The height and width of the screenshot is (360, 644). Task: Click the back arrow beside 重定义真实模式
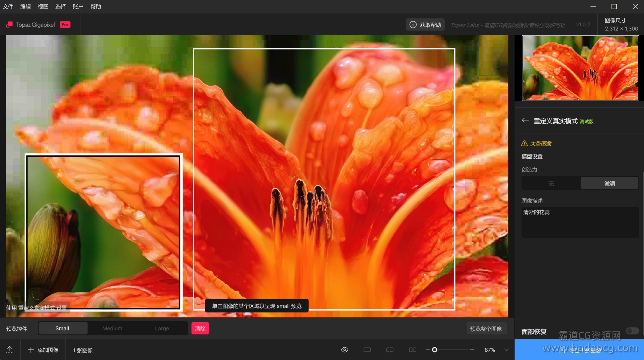(x=525, y=120)
